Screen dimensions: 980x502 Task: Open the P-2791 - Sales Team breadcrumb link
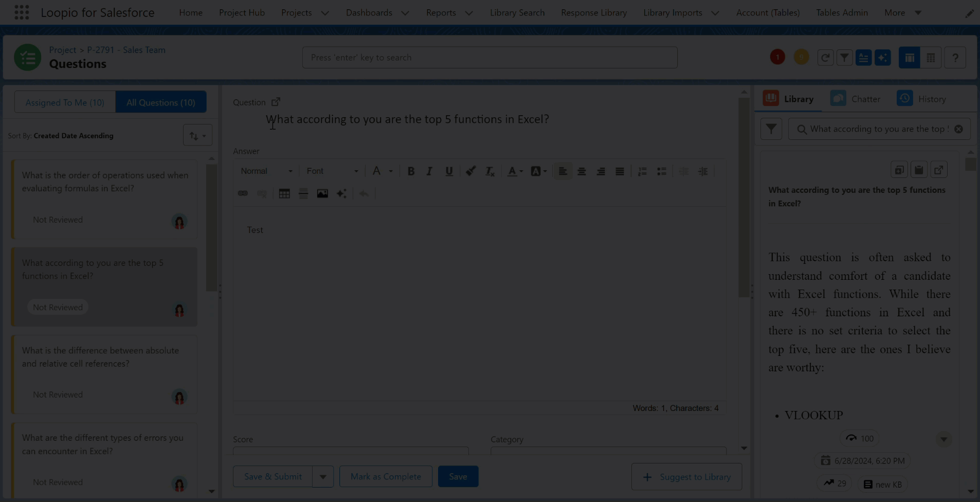point(126,50)
